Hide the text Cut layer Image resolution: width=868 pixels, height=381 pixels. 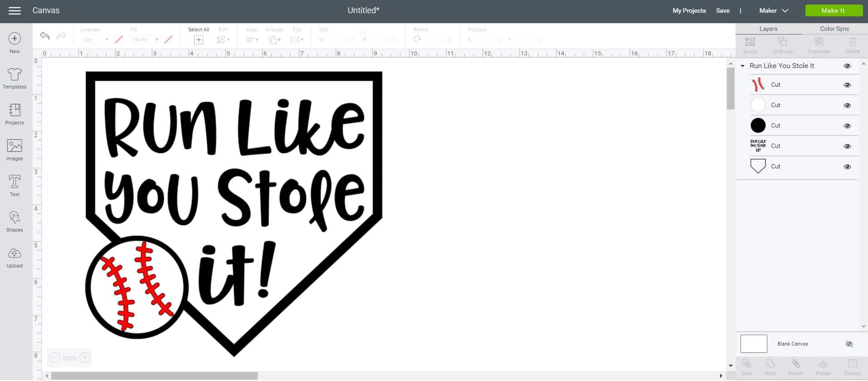tap(847, 146)
